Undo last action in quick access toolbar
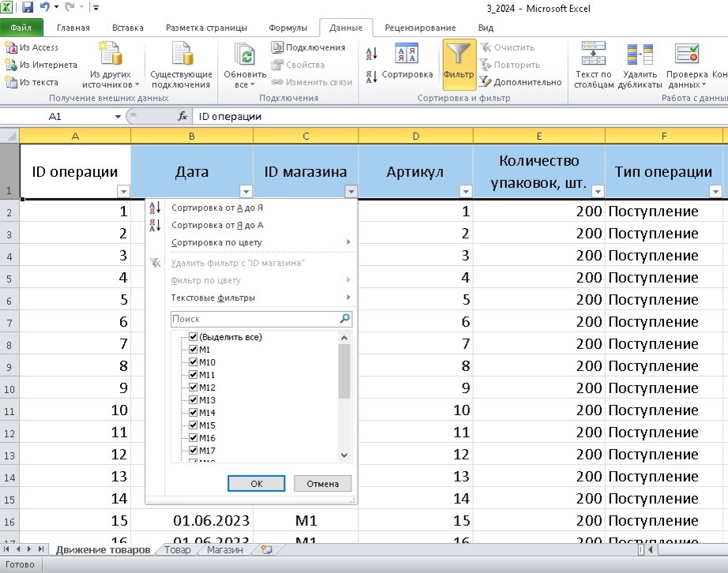Image resolution: width=728 pixels, height=573 pixels. (44, 7)
